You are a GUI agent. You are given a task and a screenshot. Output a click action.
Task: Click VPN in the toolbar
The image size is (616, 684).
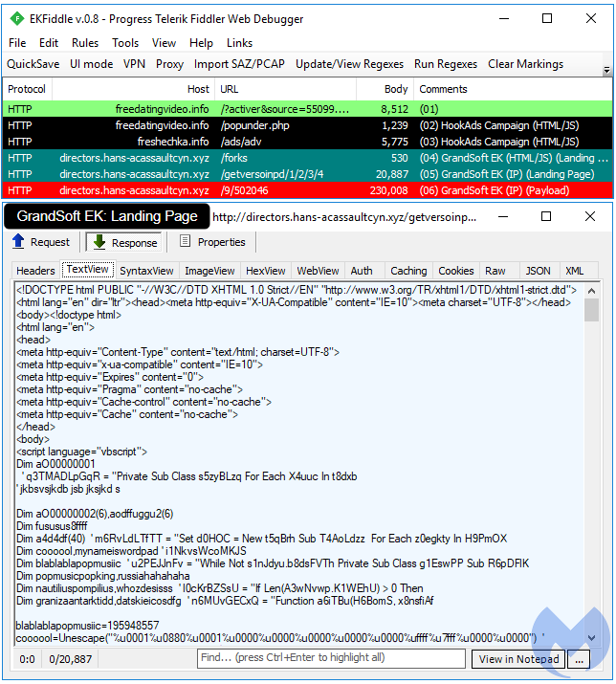tap(134, 64)
